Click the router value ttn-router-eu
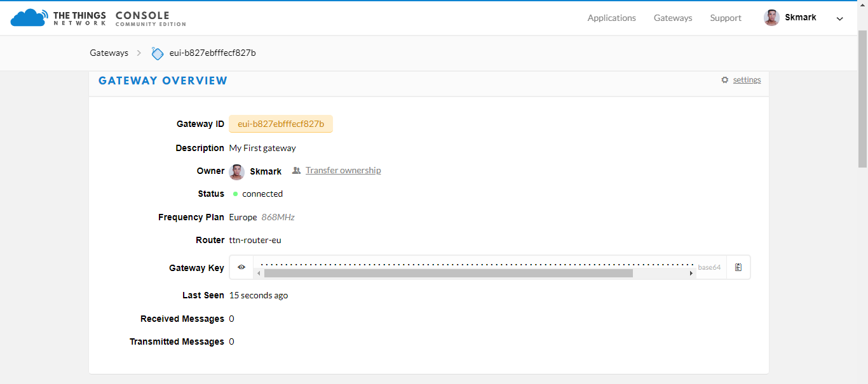The height and width of the screenshot is (384, 868). (x=255, y=240)
